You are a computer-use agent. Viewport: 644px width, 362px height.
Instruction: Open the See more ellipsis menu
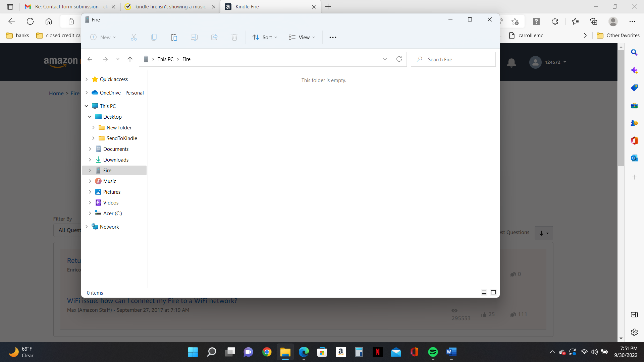332,37
